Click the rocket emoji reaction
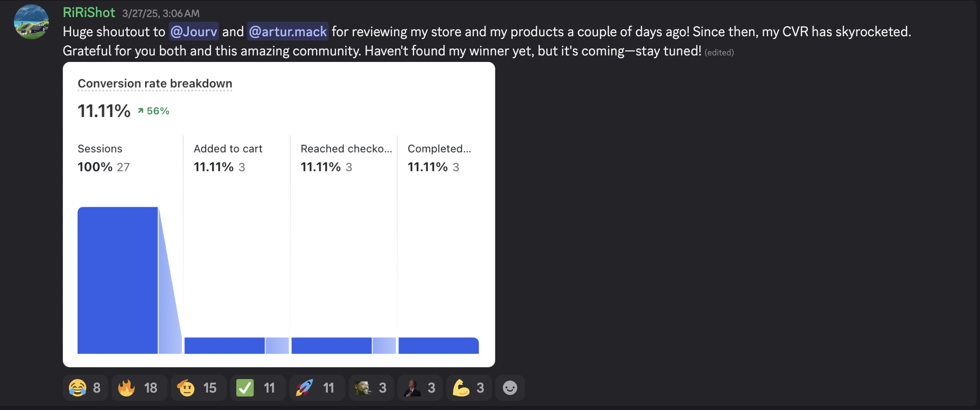The image size is (980, 410). tap(317, 388)
